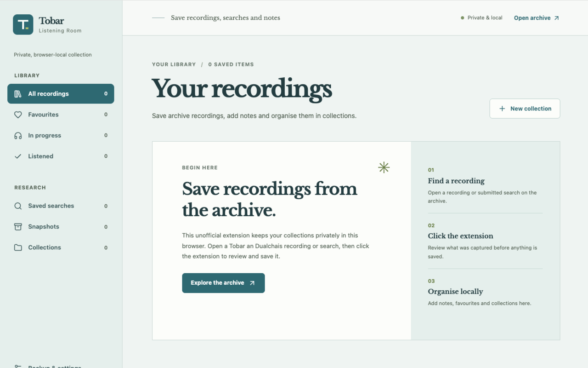
Task: Click the Tobar logo icon
Action: (x=23, y=24)
